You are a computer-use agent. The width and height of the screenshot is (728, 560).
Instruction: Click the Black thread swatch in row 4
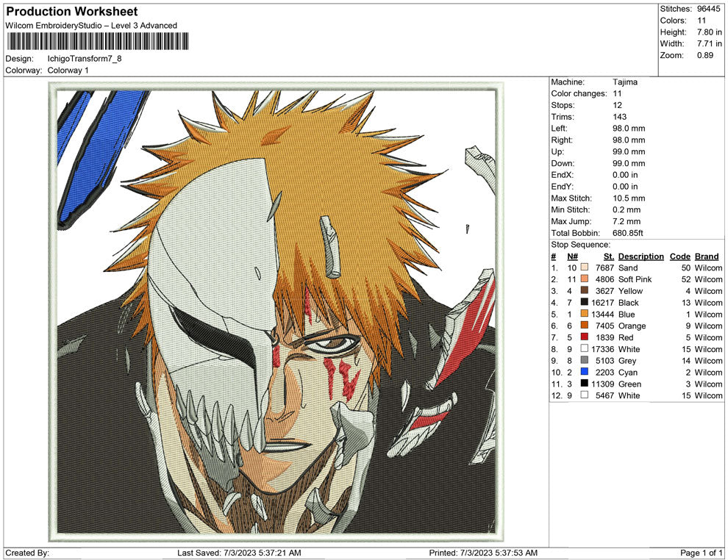pyautogui.click(x=585, y=303)
